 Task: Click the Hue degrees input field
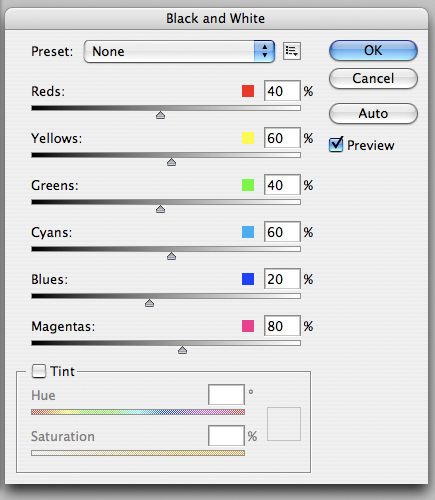pos(226,395)
